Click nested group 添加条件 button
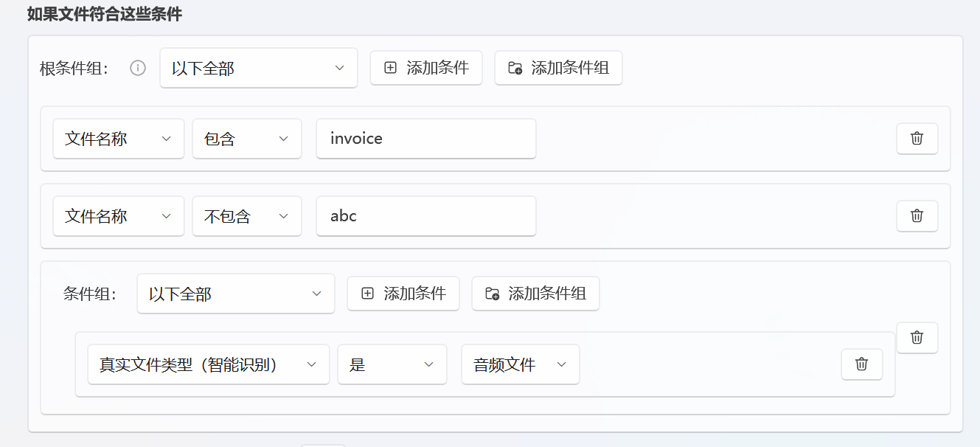 click(x=403, y=294)
